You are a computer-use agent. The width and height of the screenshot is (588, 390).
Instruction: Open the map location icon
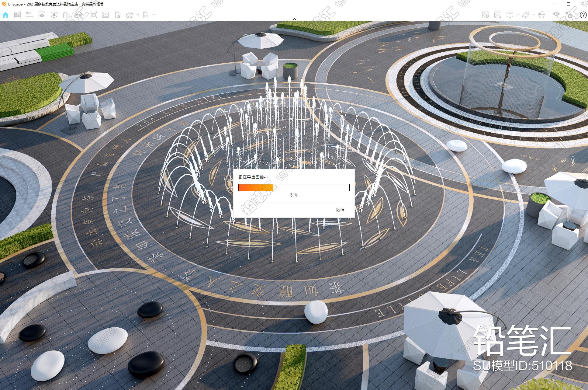tap(486, 15)
